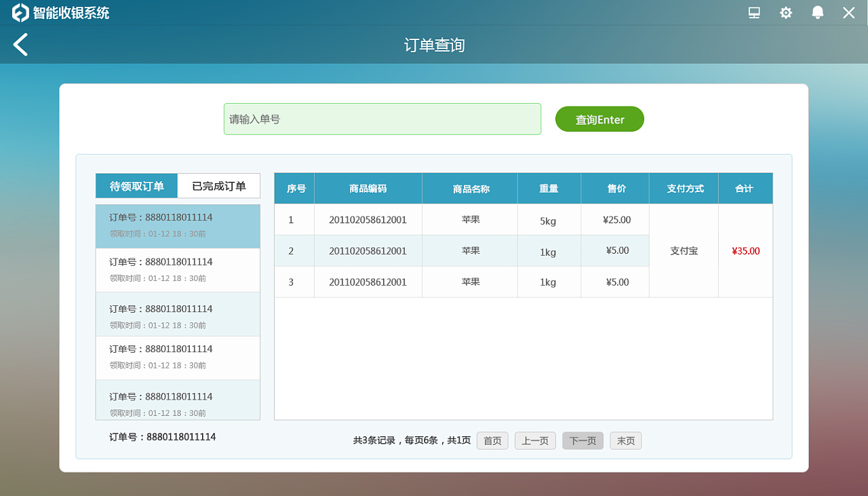Screen dimensions: 868x496
Task: Go to 首页 first page
Action: coord(492,440)
